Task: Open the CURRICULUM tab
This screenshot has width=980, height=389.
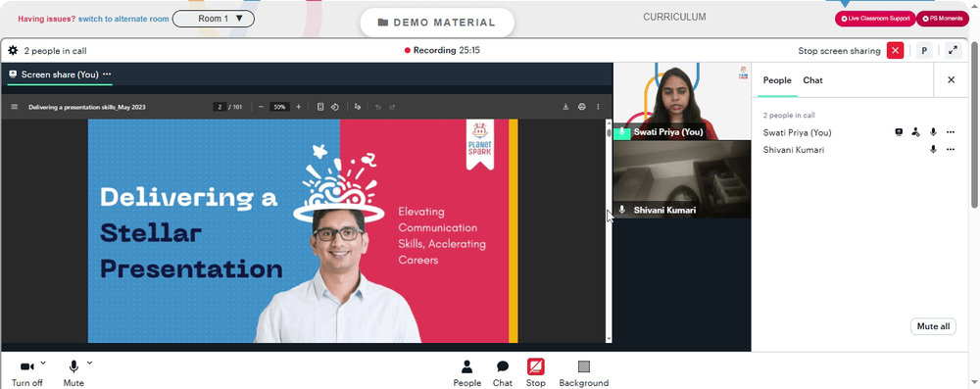Action: coord(674,17)
